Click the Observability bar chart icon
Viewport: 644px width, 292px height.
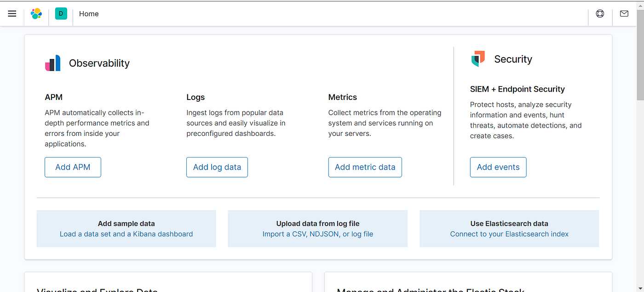[52, 63]
